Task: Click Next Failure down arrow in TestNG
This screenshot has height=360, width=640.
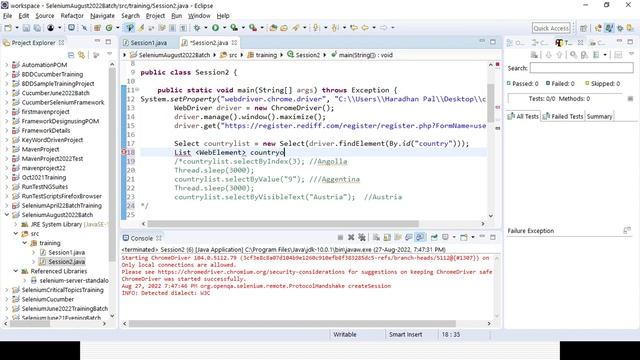Action: (x=548, y=55)
